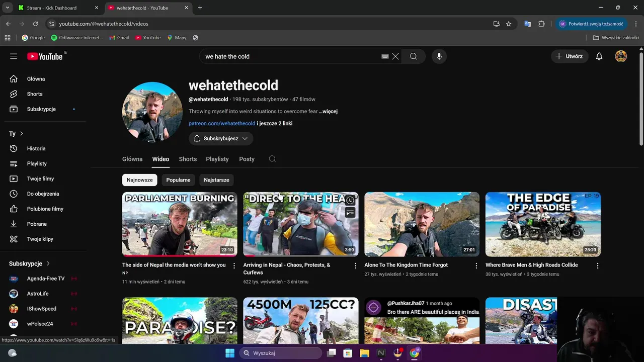Open Wszystkie zakładki bookmarks folder

click(616, 38)
